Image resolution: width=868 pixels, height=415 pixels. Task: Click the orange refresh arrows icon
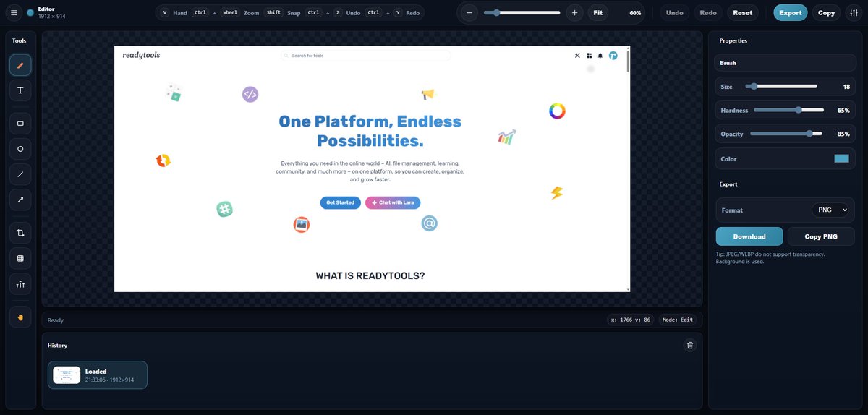163,161
